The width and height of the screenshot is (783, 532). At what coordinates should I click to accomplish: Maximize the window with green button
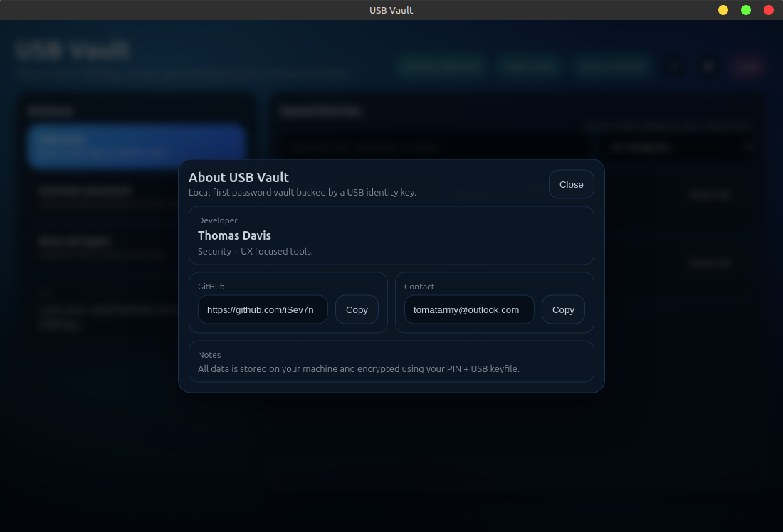point(745,10)
